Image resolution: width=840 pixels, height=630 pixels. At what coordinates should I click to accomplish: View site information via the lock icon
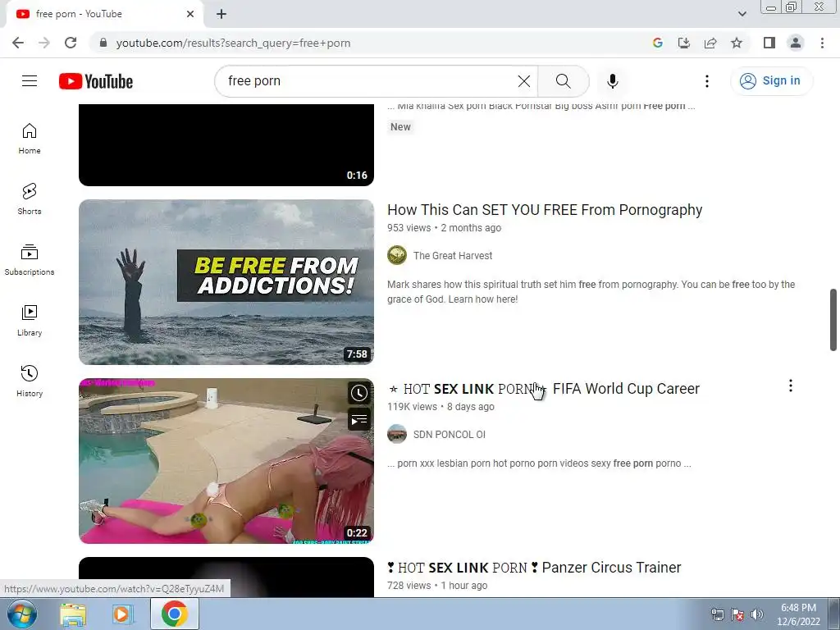[x=103, y=43]
